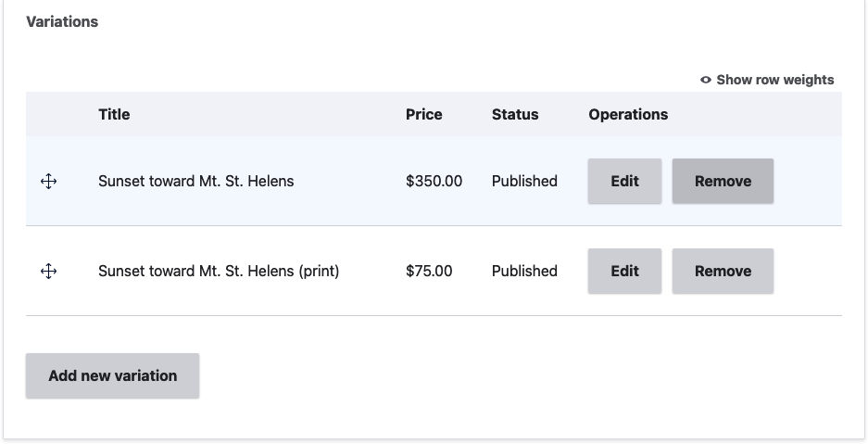The width and height of the screenshot is (868, 444).
Task: Click the Add new variation button
Action: click(112, 375)
